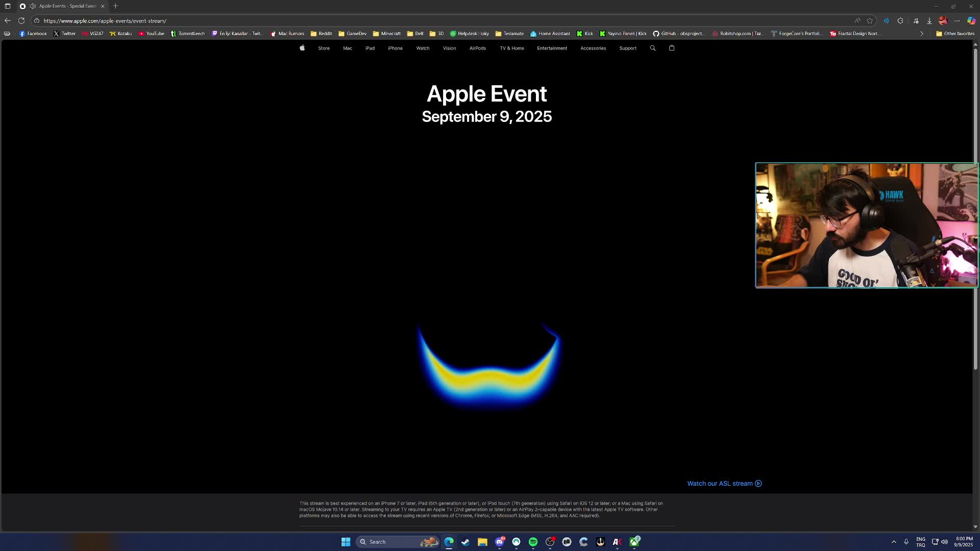Open YouTube bookmark
This screenshot has height=551, width=980.
tap(151, 34)
